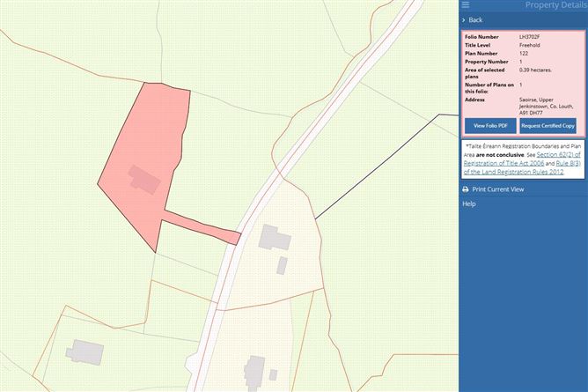
Task: Go Back to previous panel
Action: tap(475, 20)
